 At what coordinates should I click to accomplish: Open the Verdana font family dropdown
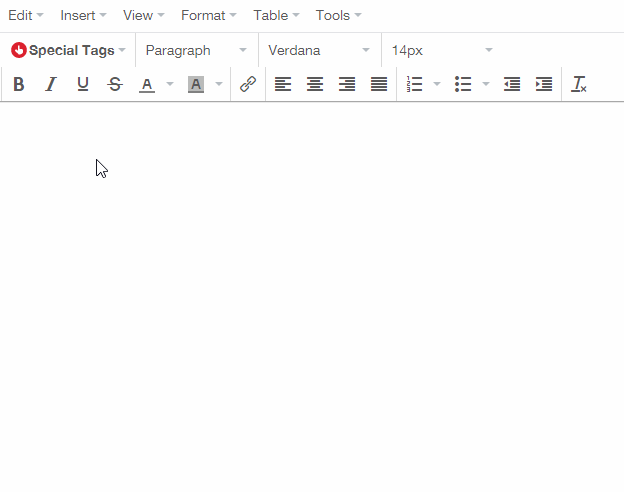[319, 51]
